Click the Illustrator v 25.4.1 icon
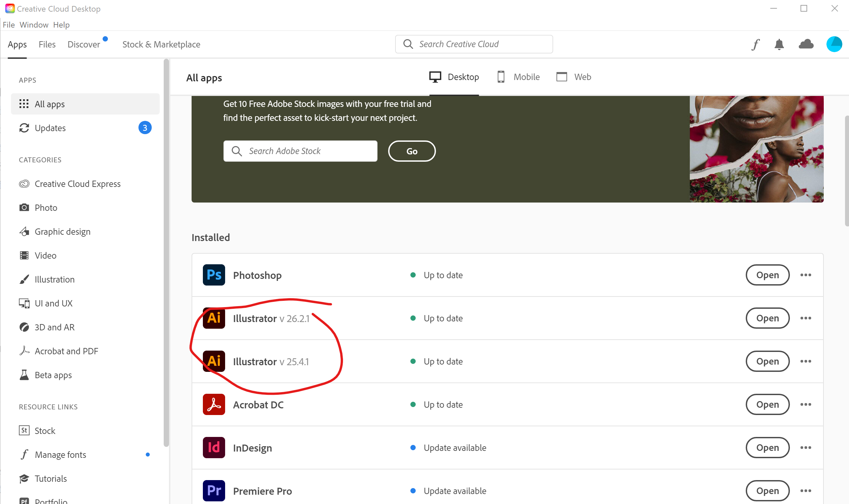 pyautogui.click(x=214, y=361)
